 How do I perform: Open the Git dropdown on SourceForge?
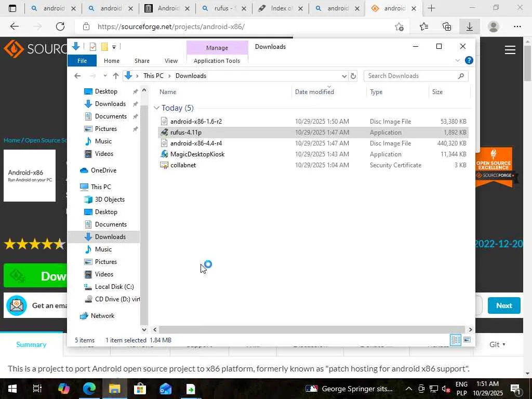[497, 344]
